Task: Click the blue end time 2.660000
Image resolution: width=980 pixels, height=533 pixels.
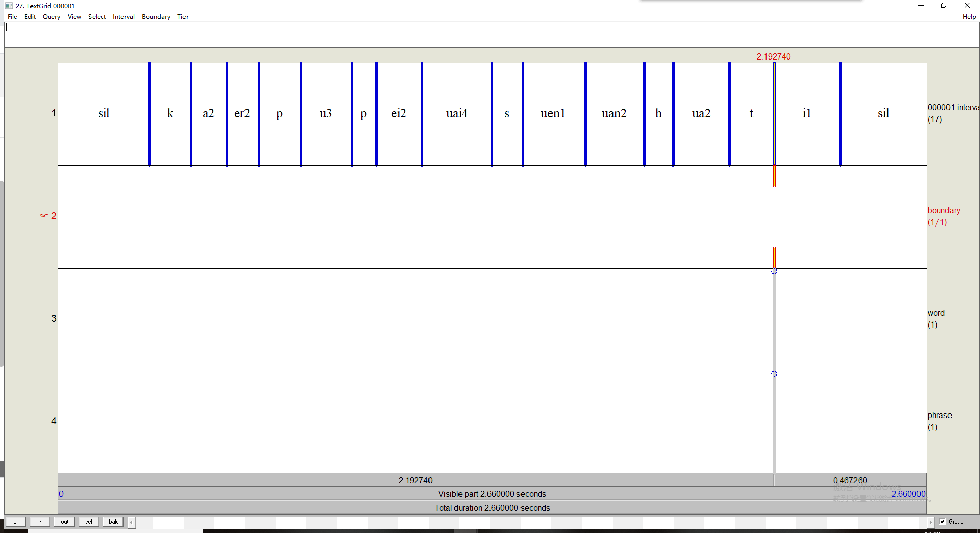Action: pyautogui.click(x=908, y=494)
